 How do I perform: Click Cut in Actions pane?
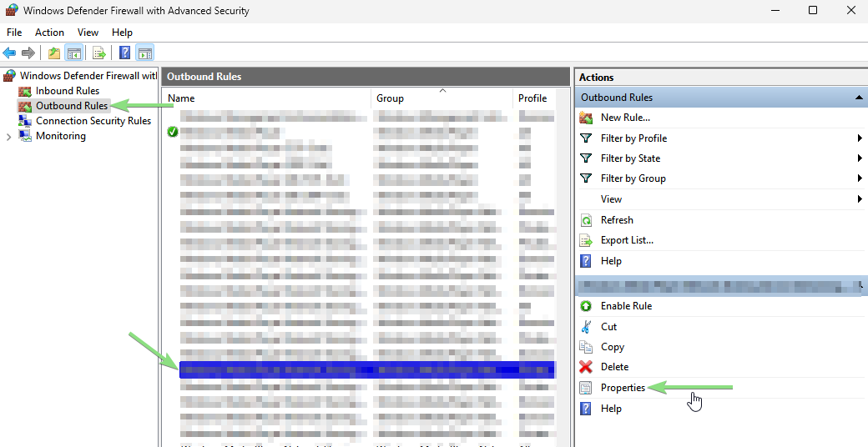click(608, 326)
